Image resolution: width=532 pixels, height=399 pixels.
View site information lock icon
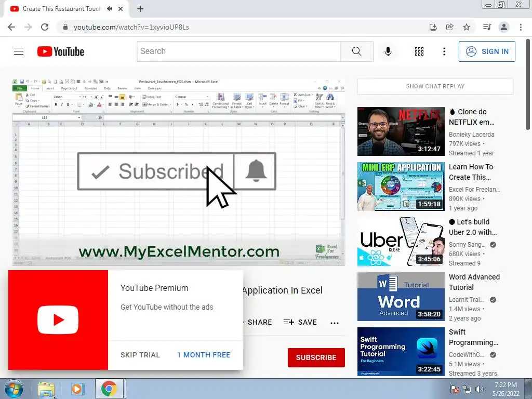point(65,27)
